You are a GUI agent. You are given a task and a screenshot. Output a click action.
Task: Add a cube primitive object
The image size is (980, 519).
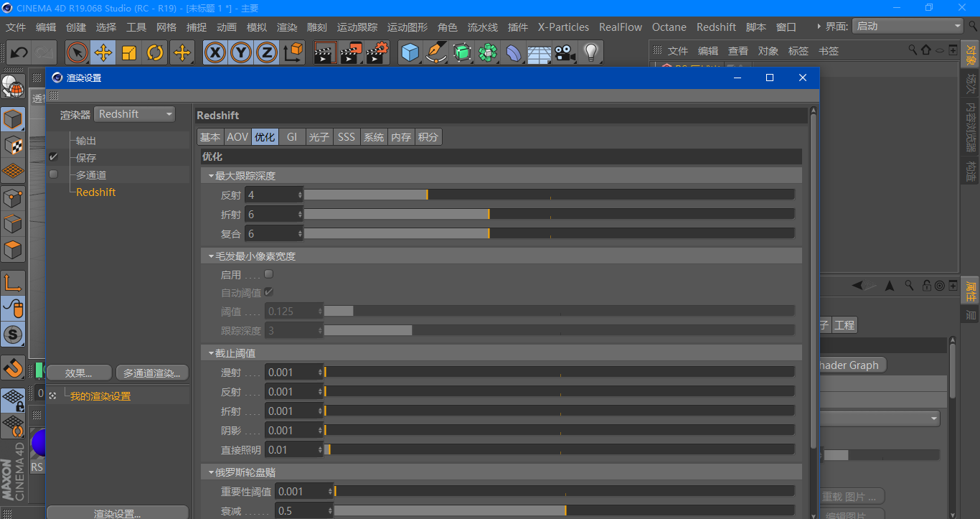[410, 52]
